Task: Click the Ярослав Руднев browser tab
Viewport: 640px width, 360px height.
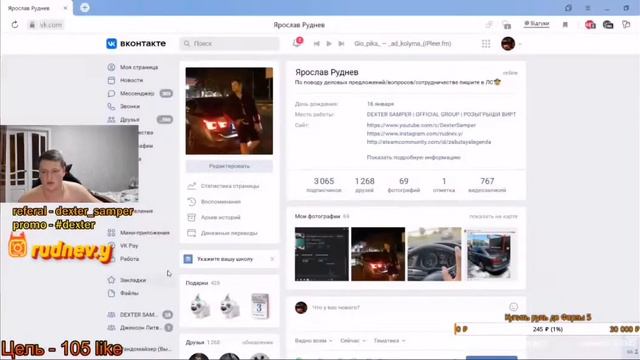Action: (x=37, y=8)
